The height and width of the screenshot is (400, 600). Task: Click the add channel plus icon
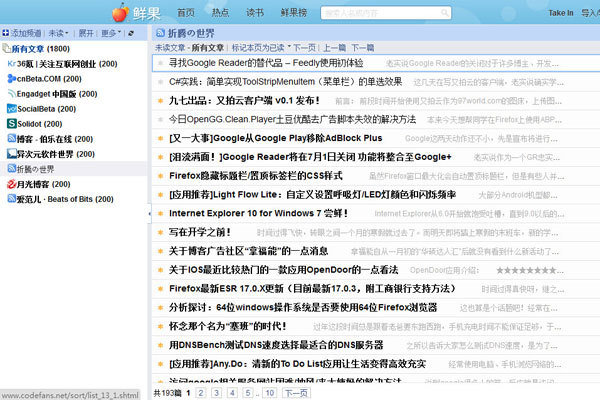5,33
